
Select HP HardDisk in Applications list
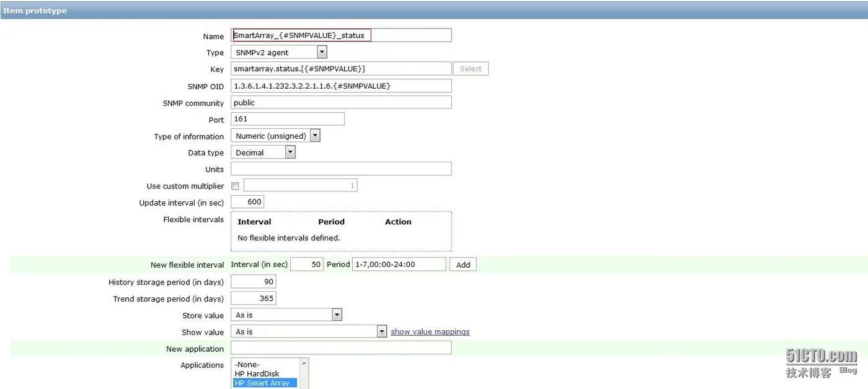pos(265,374)
